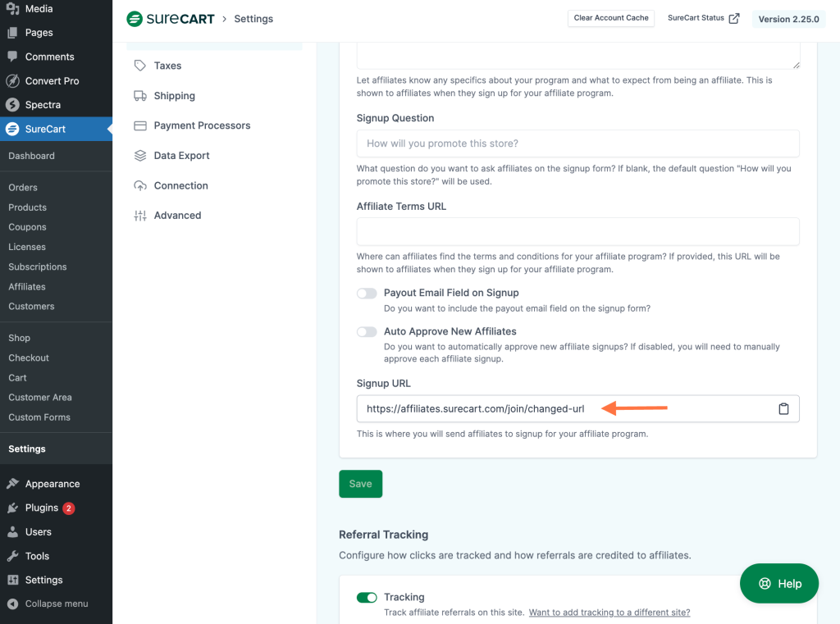Click the Taxes tag icon
840x624 pixels.
140,66
